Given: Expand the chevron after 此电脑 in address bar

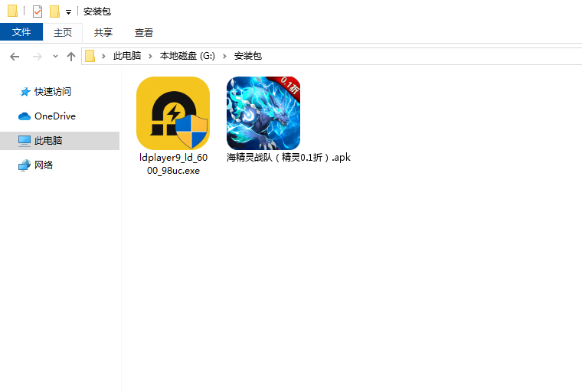Looking at the screenshot, I should pyautogui.click(x=150, y=56).
